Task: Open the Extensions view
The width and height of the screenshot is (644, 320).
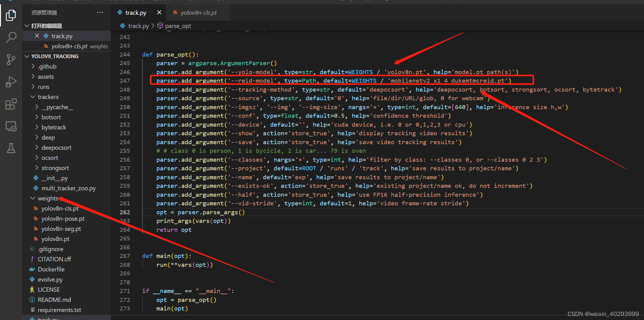Action: [x=11, y=104]
